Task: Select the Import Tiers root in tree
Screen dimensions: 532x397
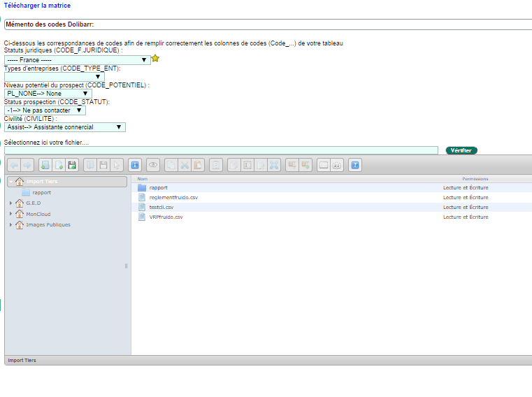Action: pos(67,182)
